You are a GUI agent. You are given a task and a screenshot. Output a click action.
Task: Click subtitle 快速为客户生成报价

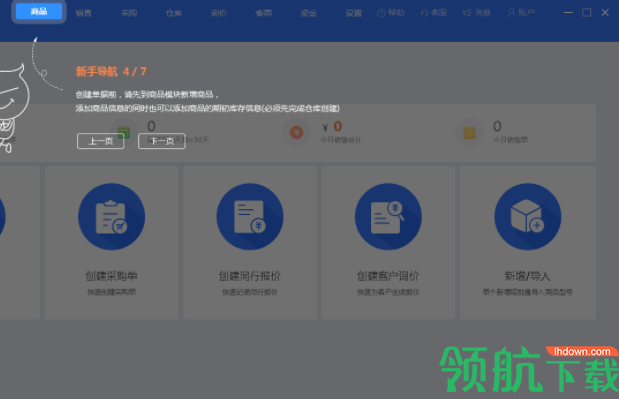pyautogui.click(x=388, y=292)
